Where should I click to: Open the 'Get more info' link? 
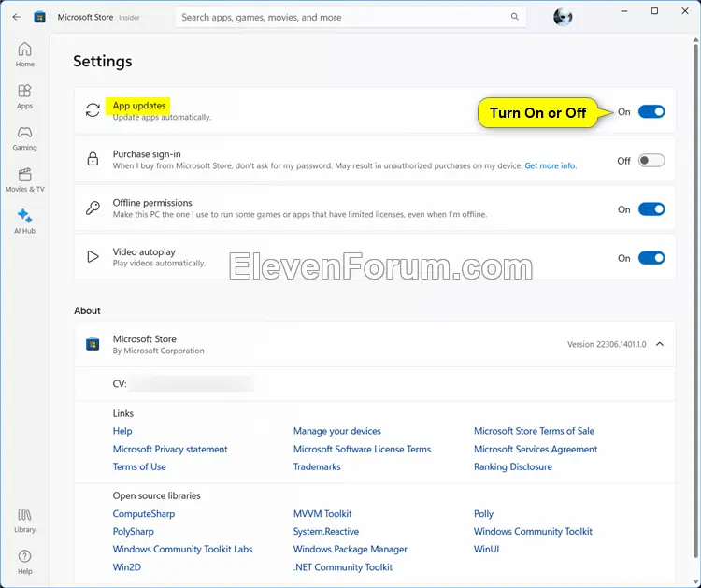coord(551,166)
